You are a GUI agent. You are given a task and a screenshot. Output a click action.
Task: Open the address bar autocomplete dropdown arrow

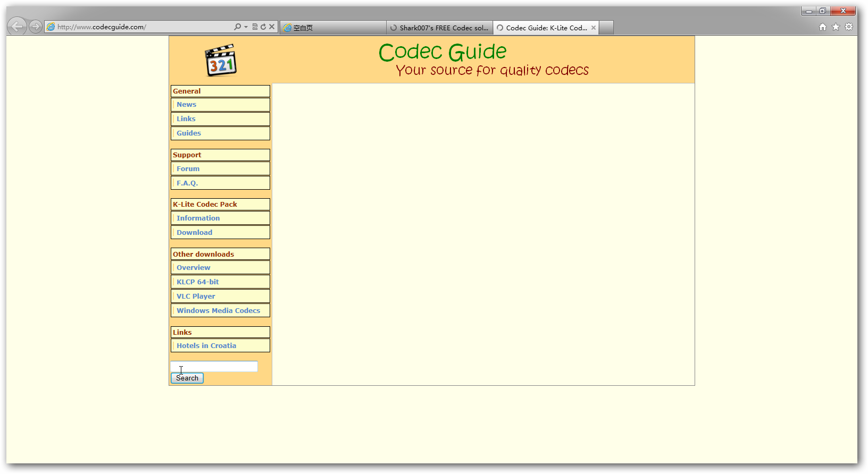coord(246,27)
